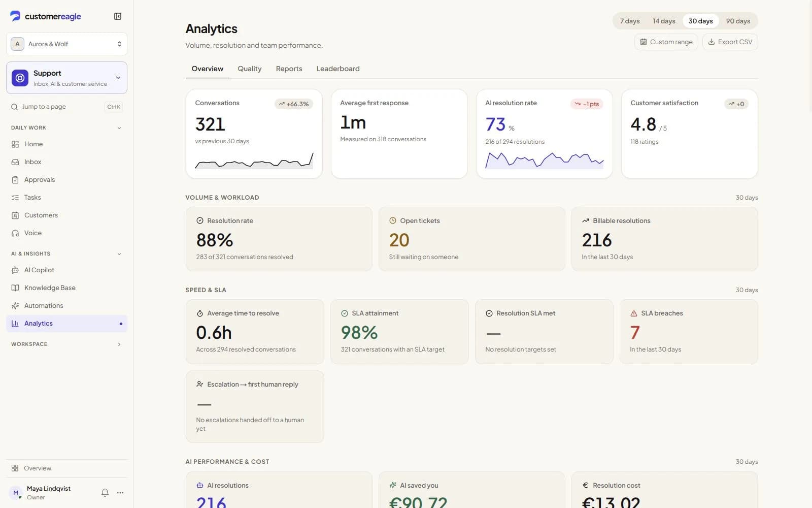Go to Tasks in sidebar
Image resolution: width=812 pixels, height=508 pixels.
pyautogui.click(x=66, y=198)
